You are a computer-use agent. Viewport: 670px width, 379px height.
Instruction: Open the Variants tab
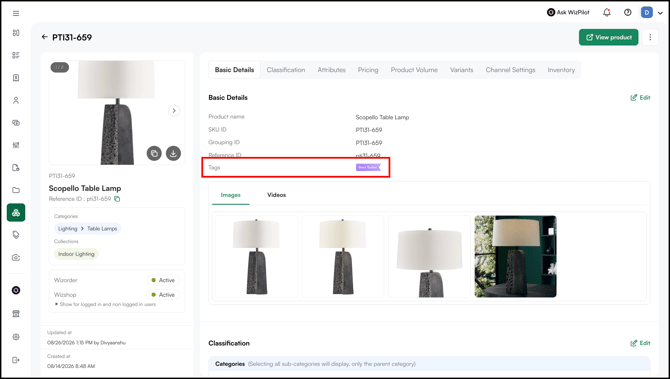[x=461, y=70]
